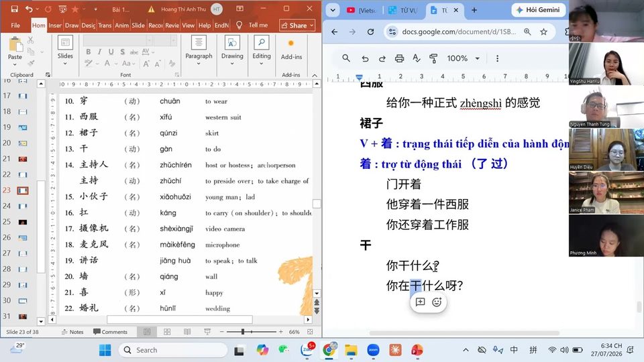Open a new Chrome tab

pos(474,10)
